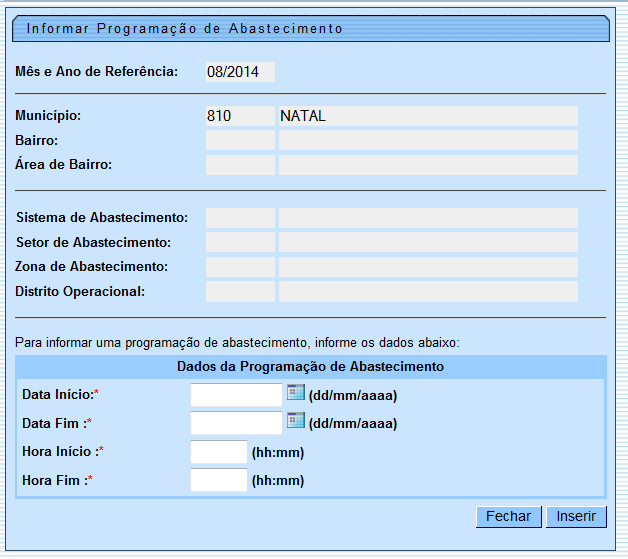Open calendar picker for Data Fim
Screen dimensions: 628x559
[x=296, y=420]
